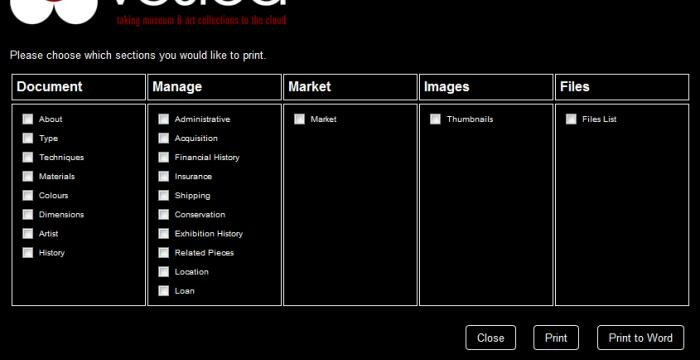Image resolution: width=700 pixels, height=360 pixels.
Task: Toggle the Acquisition checkbox
Action: point(164,138)
